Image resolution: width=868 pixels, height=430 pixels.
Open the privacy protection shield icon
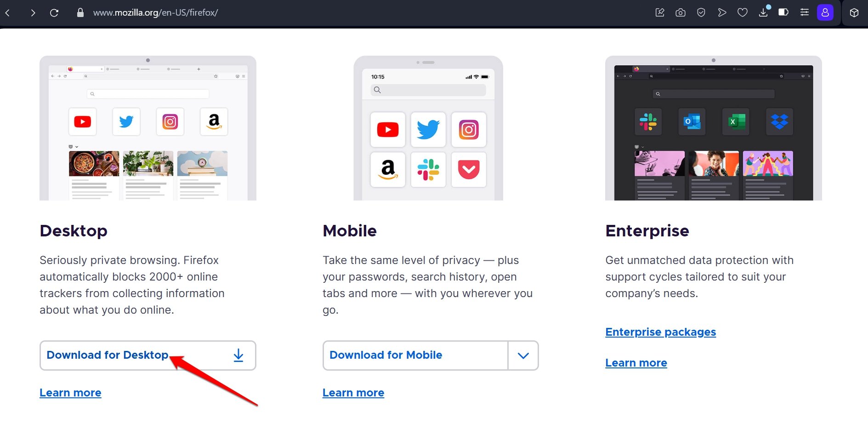(701, 13)
